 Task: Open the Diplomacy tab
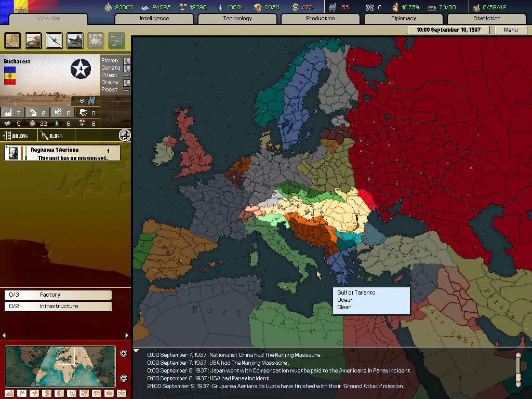pos(404,18)
